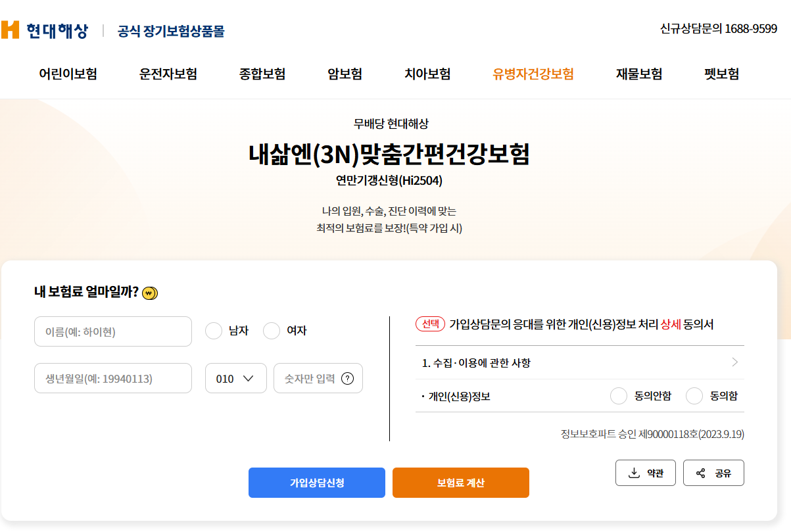Image resolution: width=791 pixels, height=532 pixels.
Task: Click the 무배당 현대해상 text
Action: tap(391, 124)
